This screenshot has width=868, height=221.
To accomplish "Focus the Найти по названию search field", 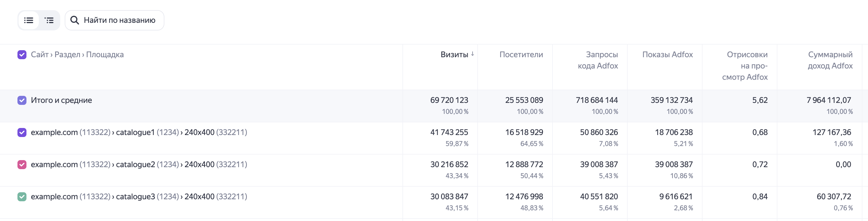I will pos(115,20).
